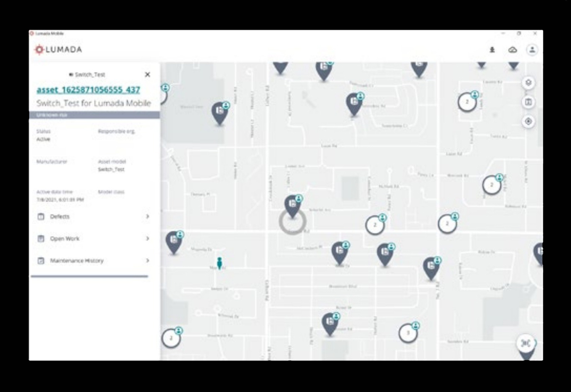Open the asset_1625871056555_437 link
The width and height of the screenshot is (571, 392).
88,90
